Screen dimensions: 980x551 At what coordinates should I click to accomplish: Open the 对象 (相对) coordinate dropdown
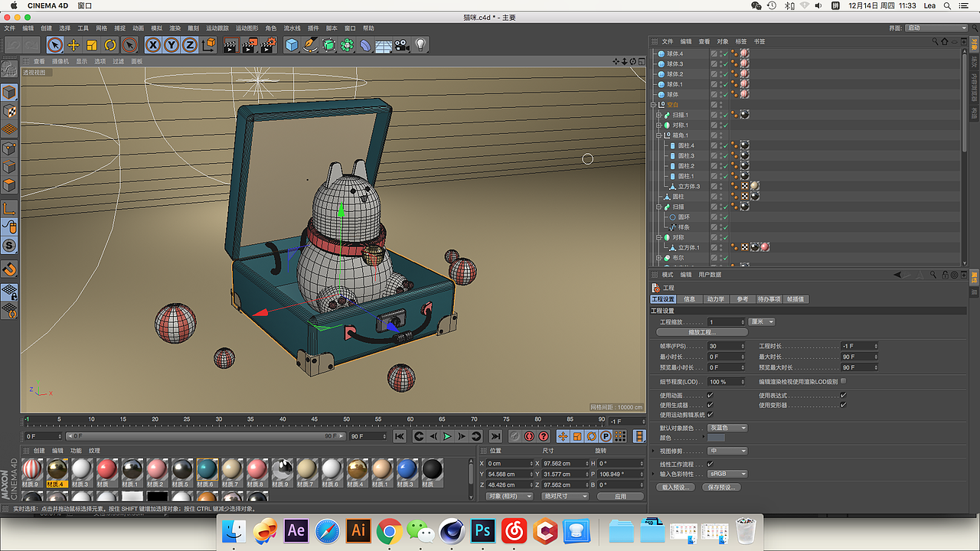pos(509,496)
